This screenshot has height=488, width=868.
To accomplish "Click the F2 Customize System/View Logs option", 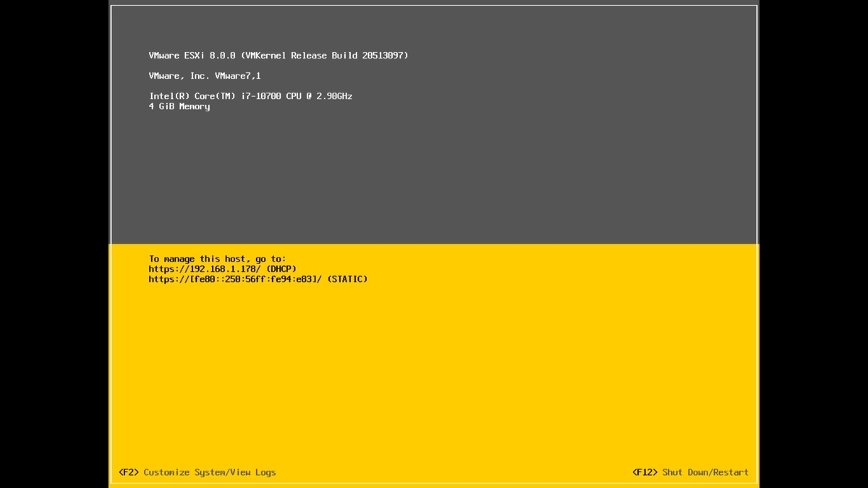I will pos(197,472).
